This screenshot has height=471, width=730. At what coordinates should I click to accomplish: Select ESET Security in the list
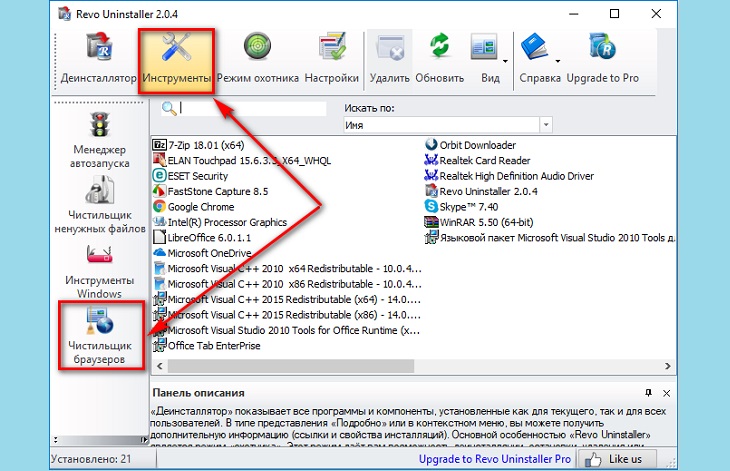[190, 176]
